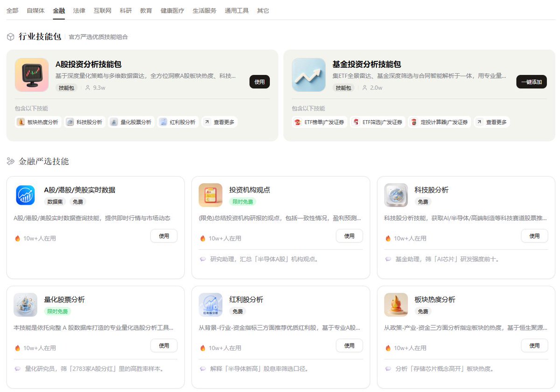Image resolution: width=560 pixels, height=392 pixels.
Task: Expand 查看更多 in A股投资分析技能包
Action: (219, 122)
